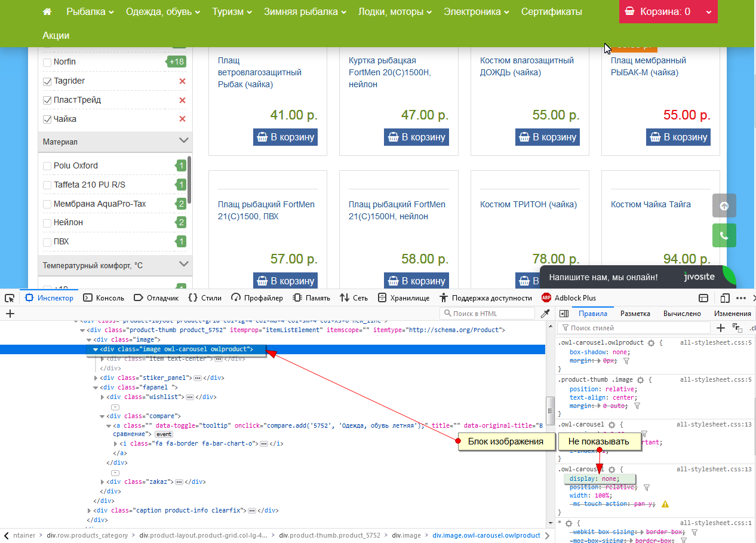Collapse the Материал filter section
This screenshot has width=756, height=543.
(x=183, y=141)
